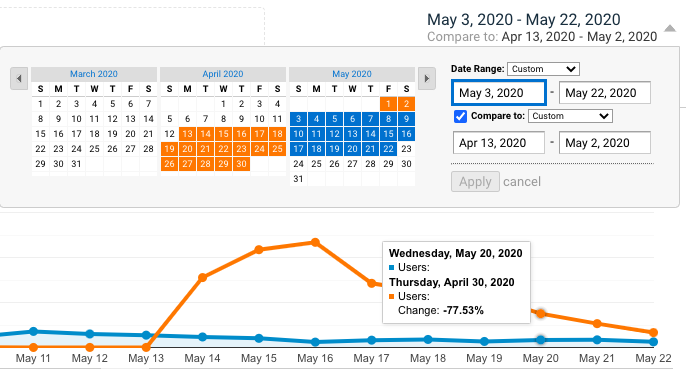The width and height of the screenshot is (686, 369).
Task: Focus the May 2, 2020 comparison end field
Action: click(605, 143)
